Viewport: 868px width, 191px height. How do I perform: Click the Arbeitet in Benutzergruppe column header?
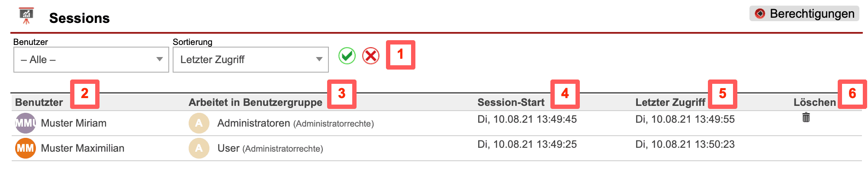[x=255, y=102]
